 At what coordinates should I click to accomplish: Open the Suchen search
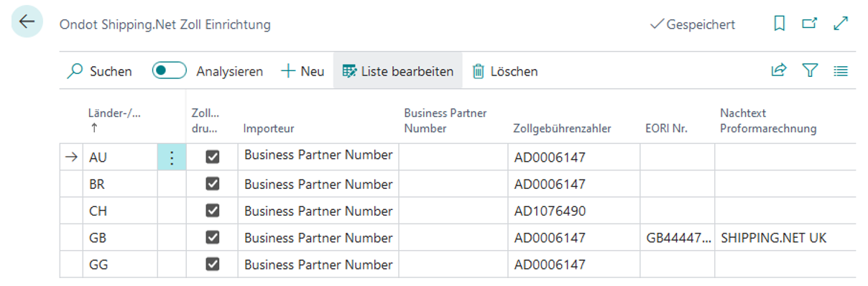point(100,71)
